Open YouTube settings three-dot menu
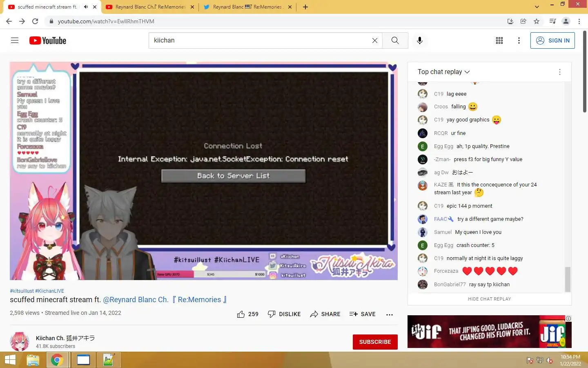Image resolution: width=588 pixels, height=368 pixels. click(x=519, y=40)
